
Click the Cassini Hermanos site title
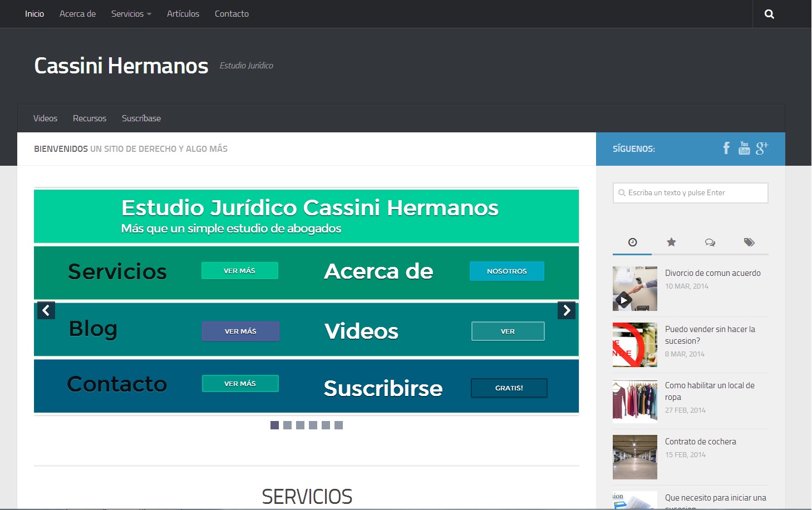pos(121,66)
